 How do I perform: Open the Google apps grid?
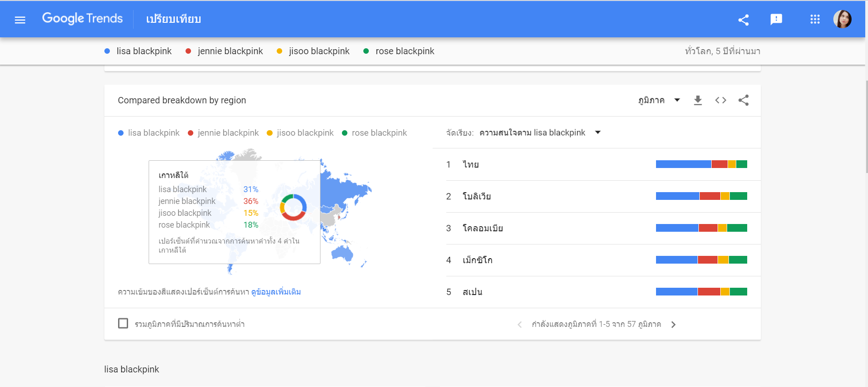[815, 19]
